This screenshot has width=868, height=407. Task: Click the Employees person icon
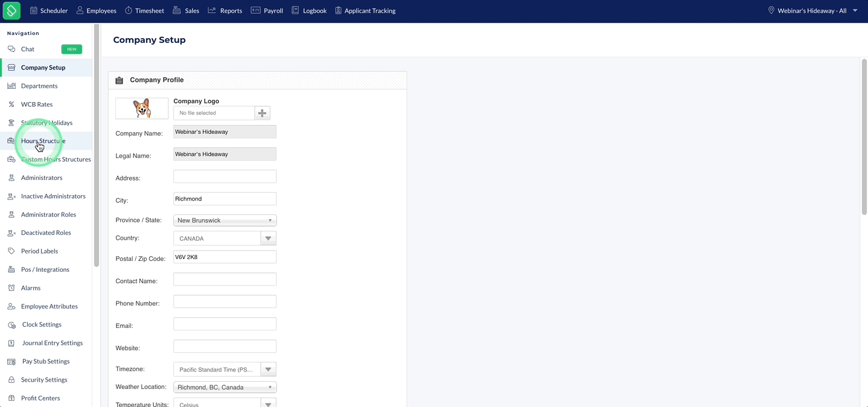click(x=80, y=10)
